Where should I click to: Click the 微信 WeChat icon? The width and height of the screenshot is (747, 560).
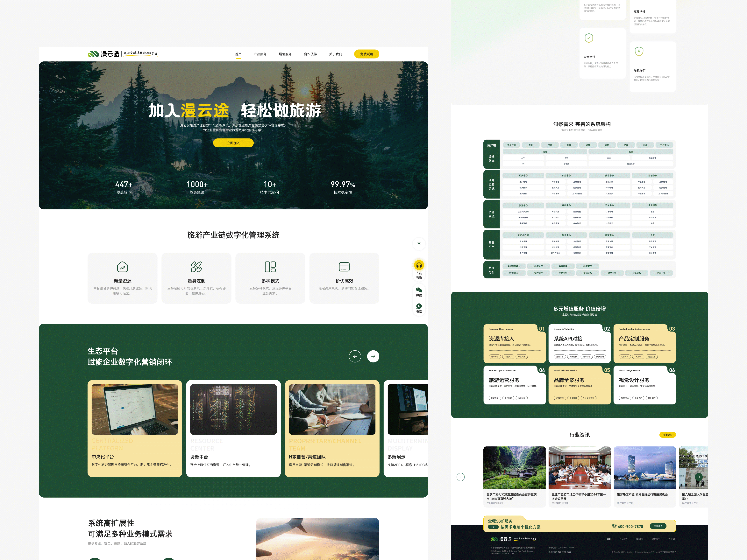pyautogui.click(x=419, y=290)
